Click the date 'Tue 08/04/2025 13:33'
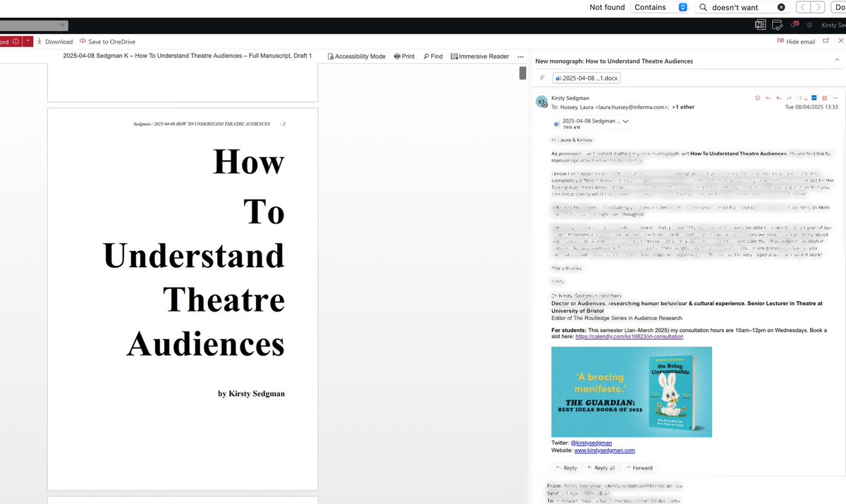This screenshot has height=504, width=846. 811,107
